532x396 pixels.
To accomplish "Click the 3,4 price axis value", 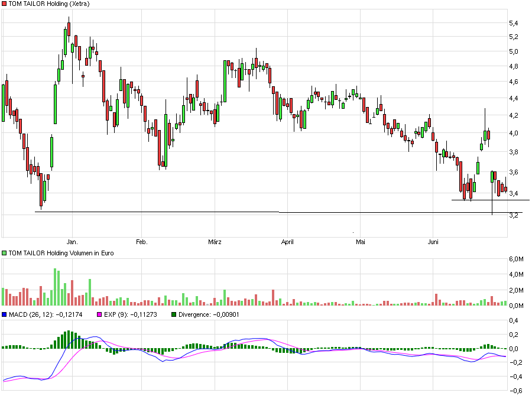I will click(513, 193).
